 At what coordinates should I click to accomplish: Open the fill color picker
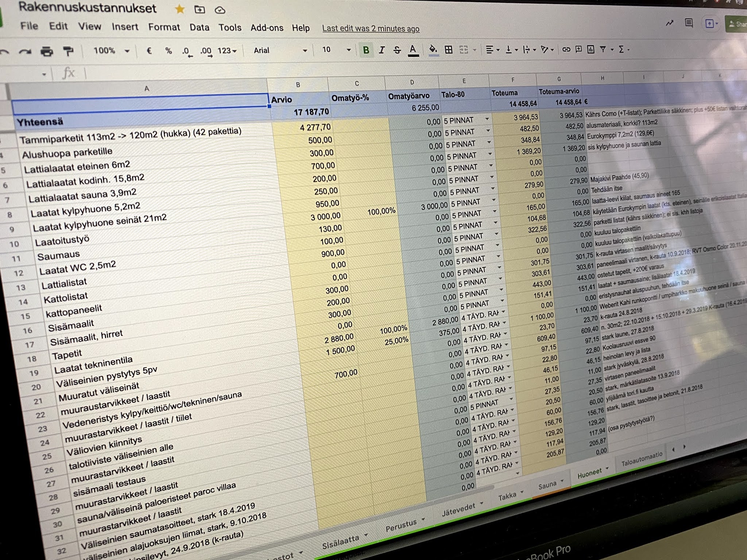point(433,50)
